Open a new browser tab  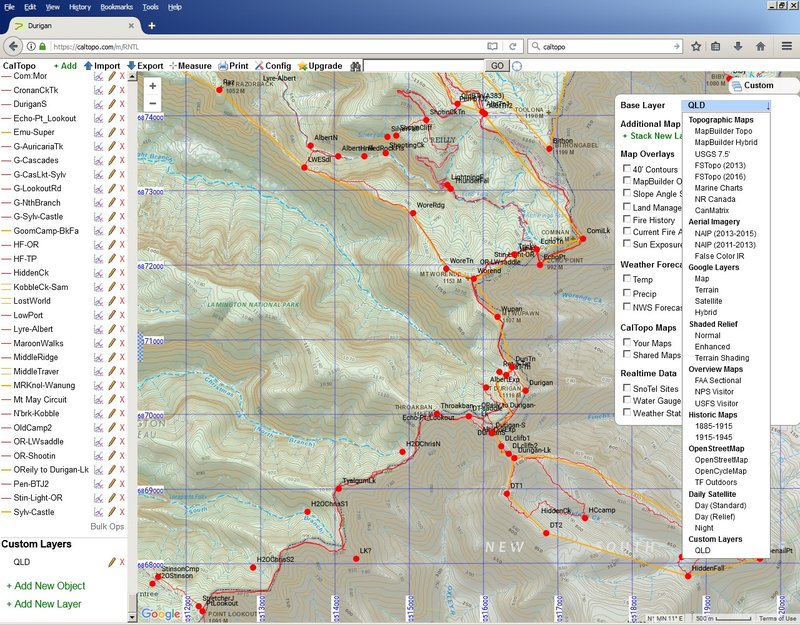tap(152, 26)
